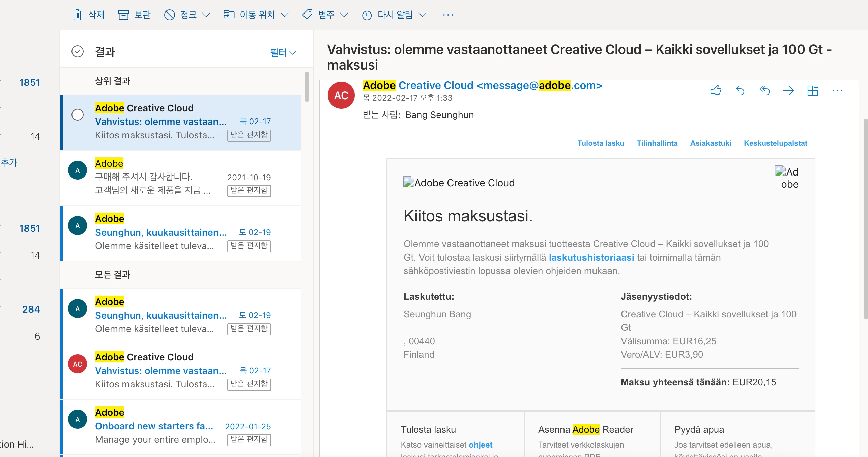The width and height of the screenshot is (868, 457).
Task: Click the 받은 편지함 tag on 2022-01-25 email
Action: 249,439
